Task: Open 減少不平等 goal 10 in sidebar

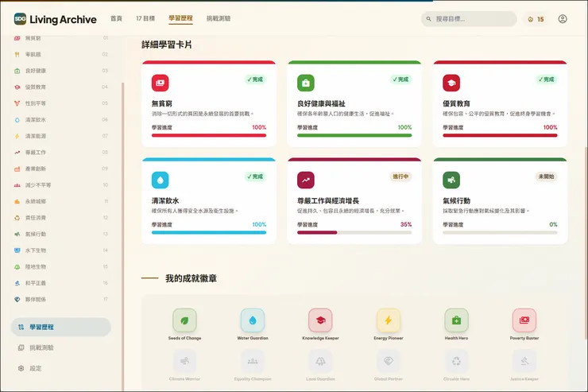Action: click(60, 185)
